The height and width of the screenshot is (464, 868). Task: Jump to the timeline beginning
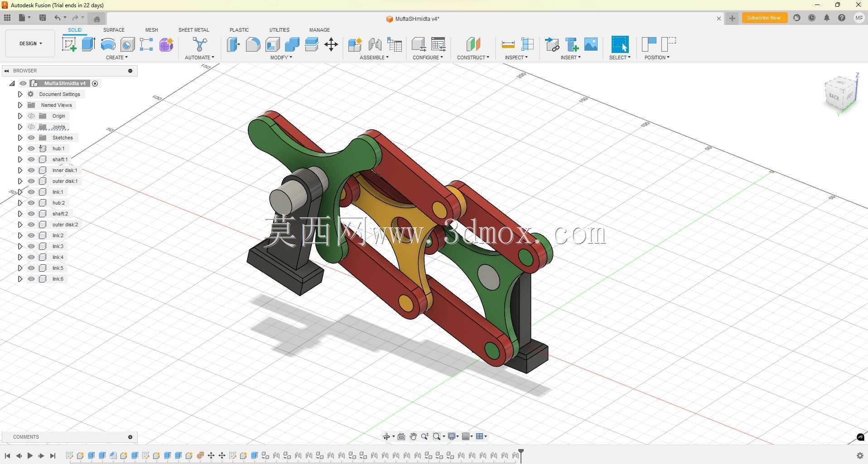tap(7, 456)
